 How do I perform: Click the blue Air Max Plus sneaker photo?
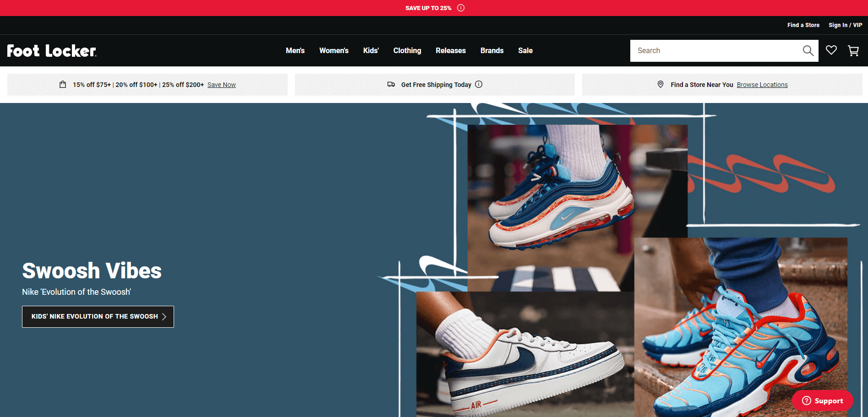pyautogui.click(x=741, y=327)
